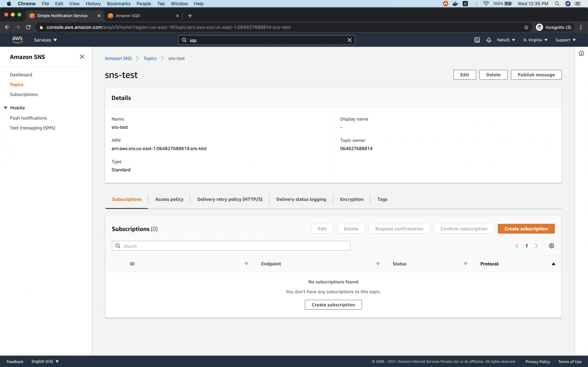Open the subscriptions table settings gear
Viewport: 588px width, 367px height.
551,246
